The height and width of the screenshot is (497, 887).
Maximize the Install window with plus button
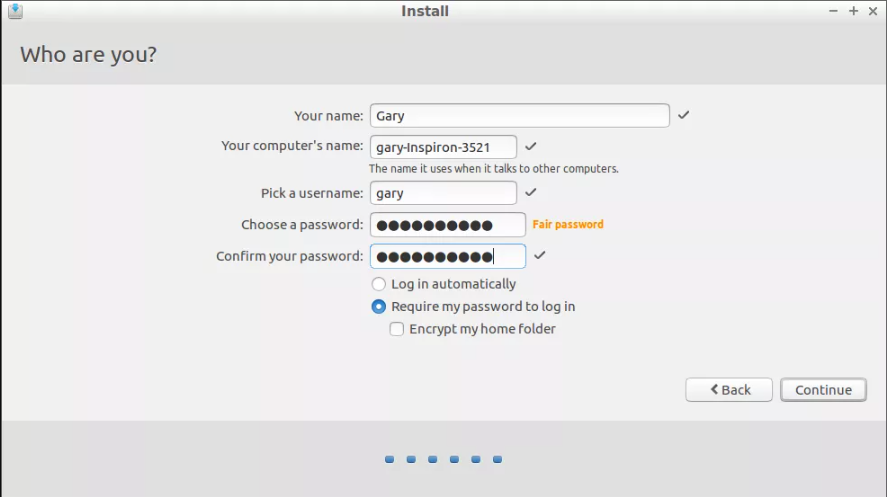point(853,11)
